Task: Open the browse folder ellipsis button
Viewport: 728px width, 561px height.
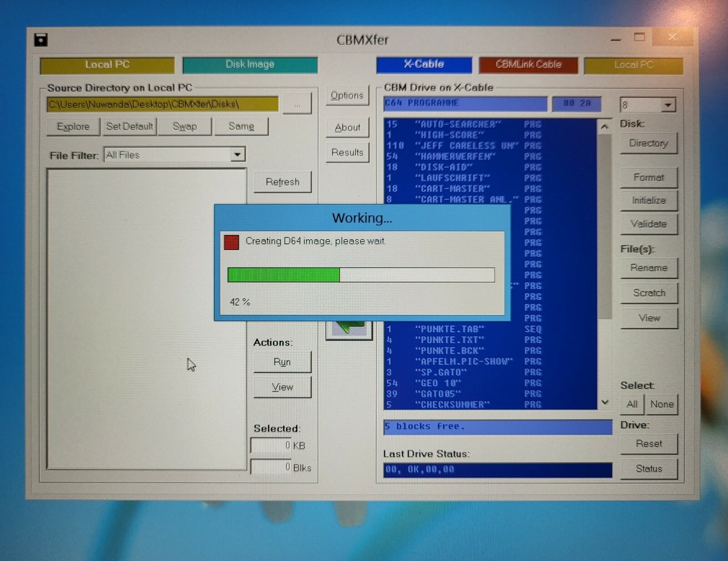Action: click(297, 105)
